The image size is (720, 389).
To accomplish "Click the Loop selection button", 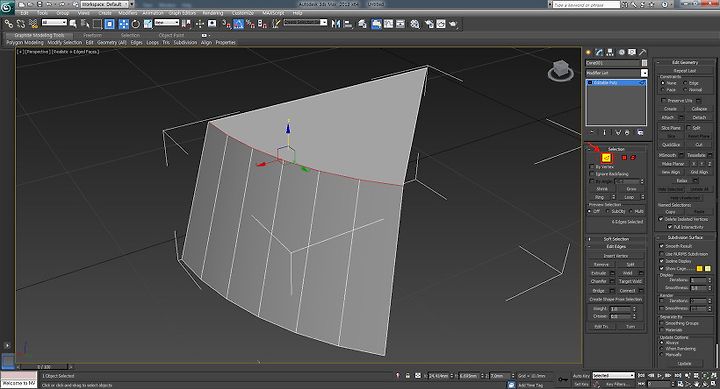I will pos(629,197).
